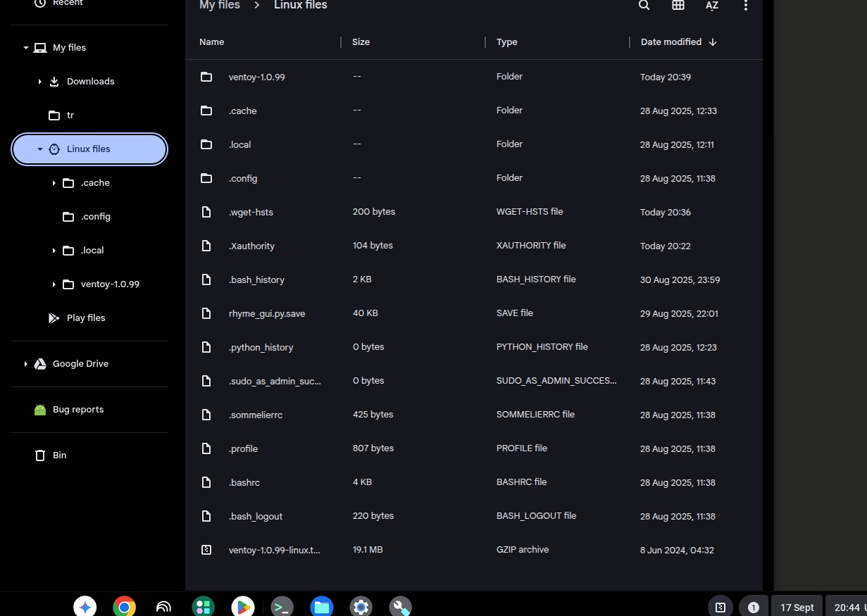This screenshot has width=867, height=616.
Task: Open the search icon in Files toolbar
Action: click(644, 6)
